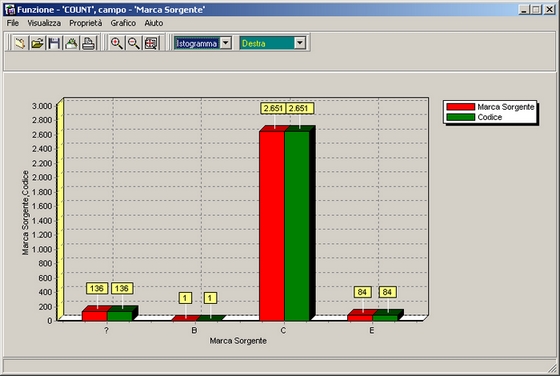This screenshot has height=376, width=560.
Task: Click the print preview toolbar icon
Action: [x=71, y=43]
